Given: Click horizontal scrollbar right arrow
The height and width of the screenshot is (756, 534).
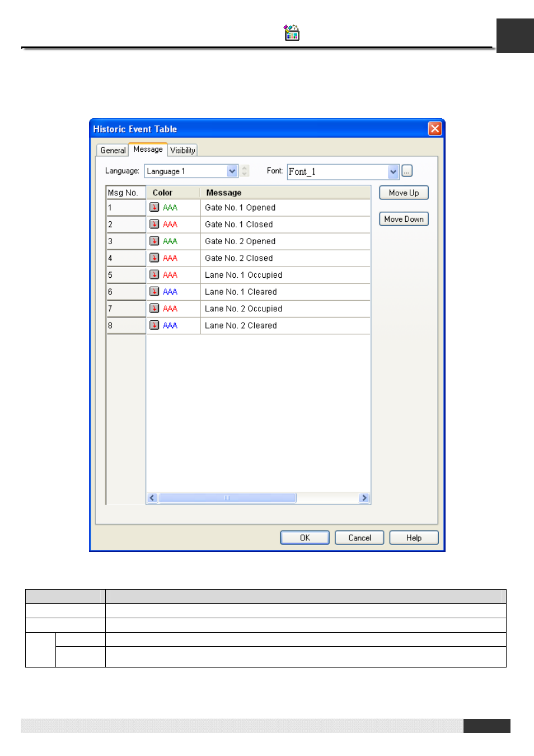Looking at the screenshot, I should [364, 498].
